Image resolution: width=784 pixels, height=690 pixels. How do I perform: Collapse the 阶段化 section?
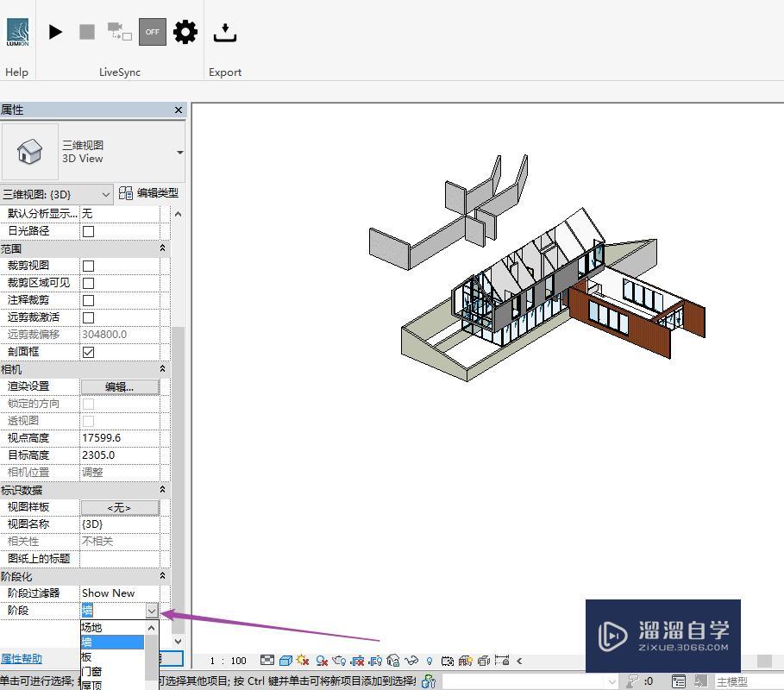coord(162,576)
